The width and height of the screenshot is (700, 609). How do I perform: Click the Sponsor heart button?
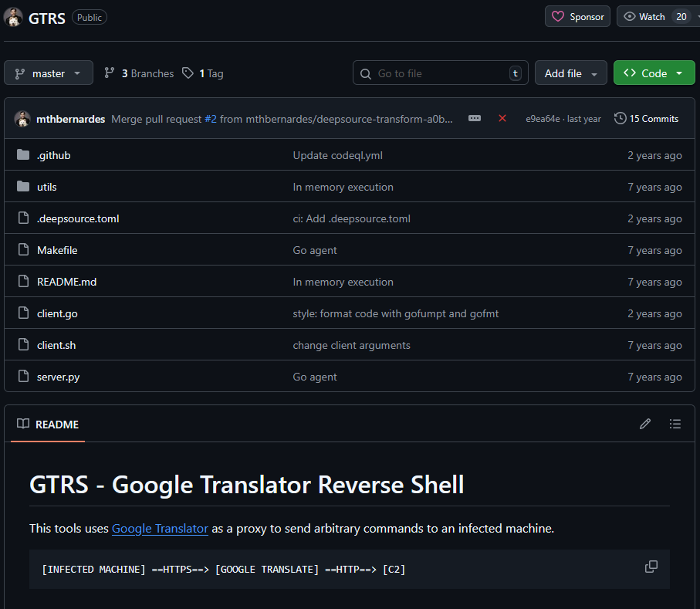coord(577,16)
